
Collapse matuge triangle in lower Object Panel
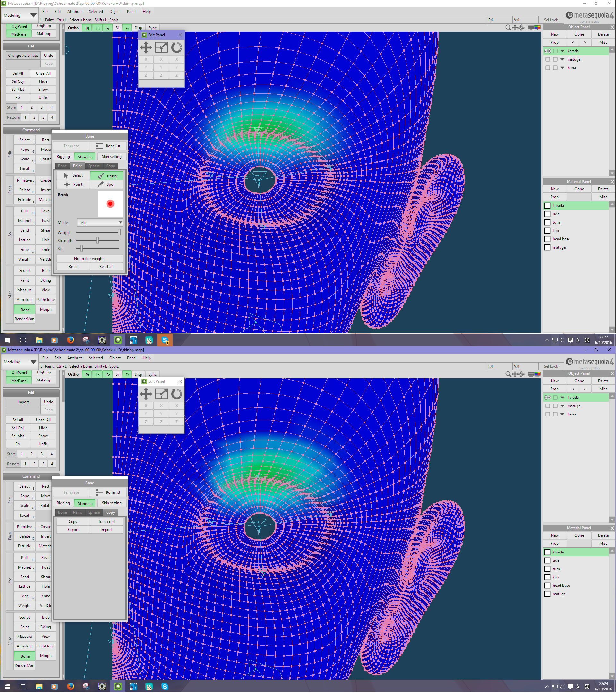coord(562,406)
